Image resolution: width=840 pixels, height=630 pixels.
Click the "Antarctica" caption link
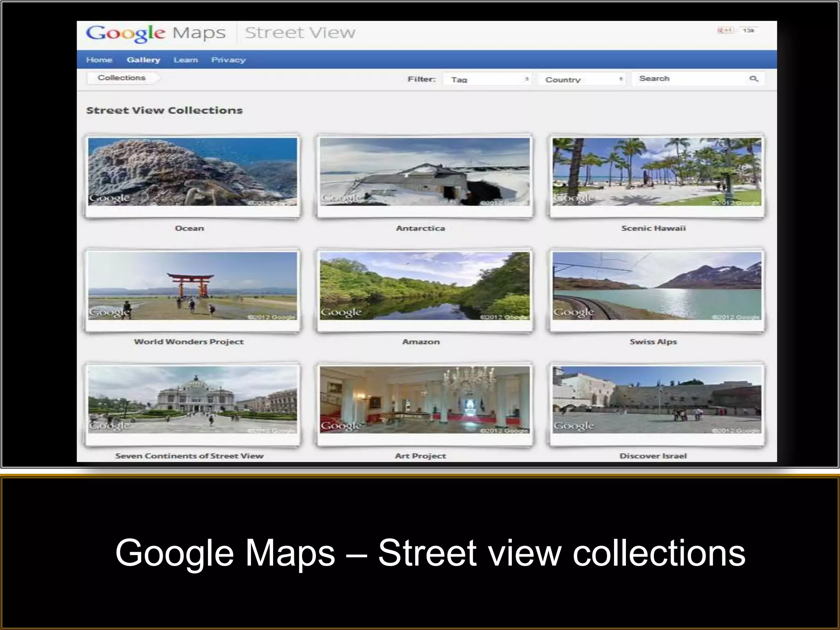click(x=420, y=228)
